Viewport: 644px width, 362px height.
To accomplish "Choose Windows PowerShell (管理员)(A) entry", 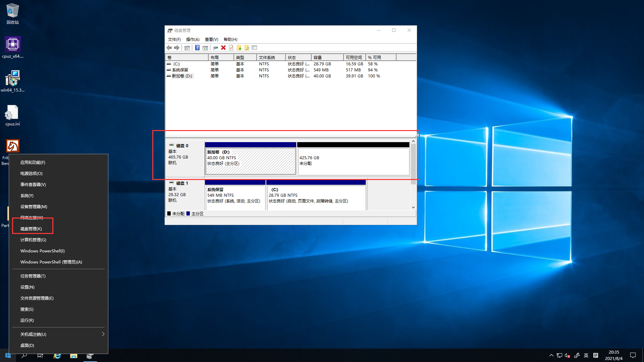I will [58, 262].
